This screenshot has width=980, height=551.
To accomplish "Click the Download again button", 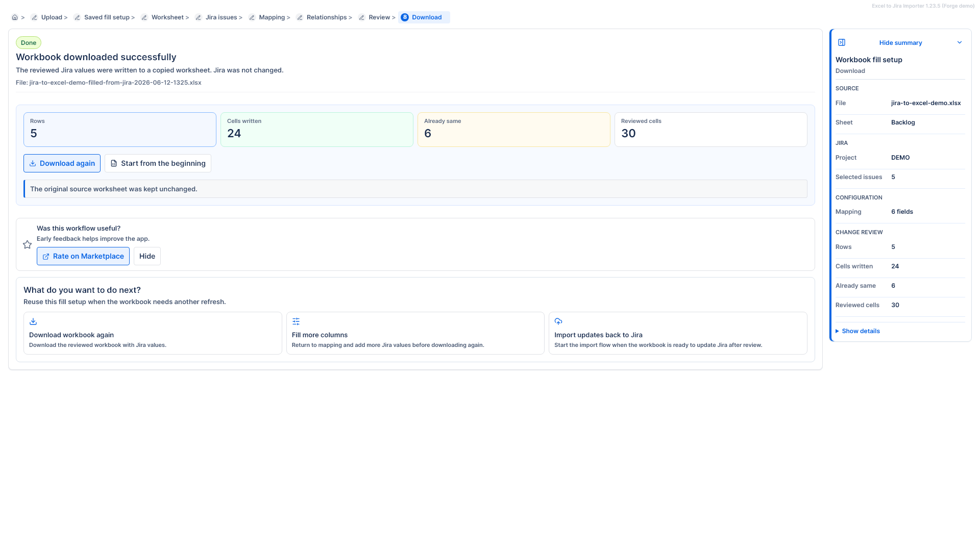I will point(62,163).
